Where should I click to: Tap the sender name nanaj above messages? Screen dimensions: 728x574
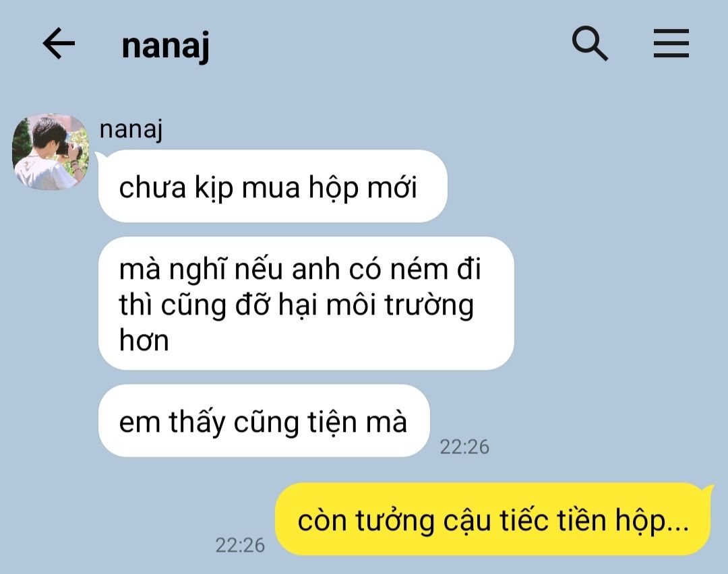(131, 129)
